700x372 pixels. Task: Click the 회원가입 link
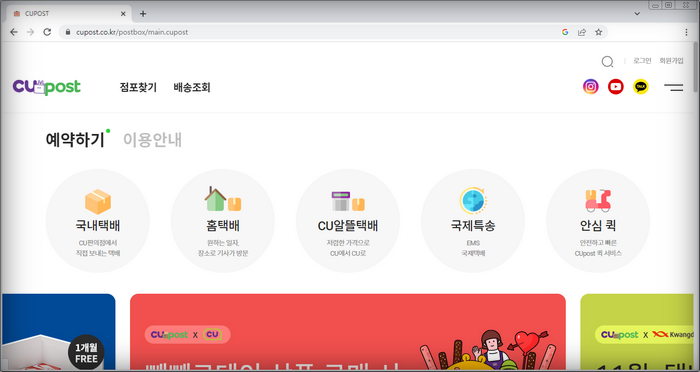tap(671, 61)
